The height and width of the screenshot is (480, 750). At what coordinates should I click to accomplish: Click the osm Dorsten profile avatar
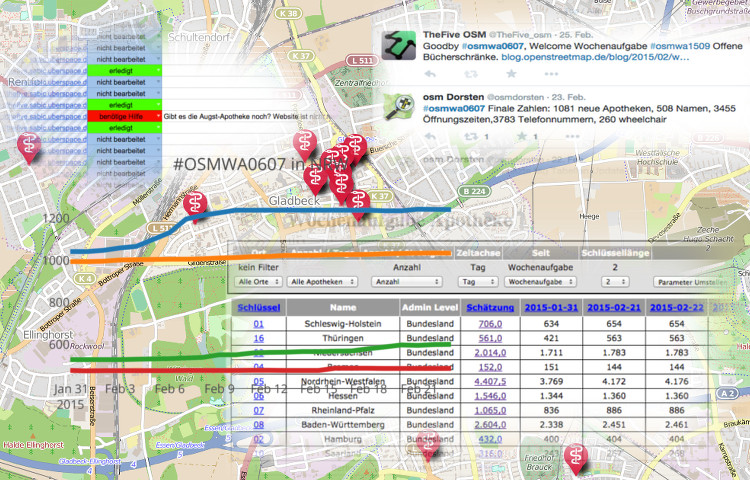pyautogui.click(x=401, y=107)
